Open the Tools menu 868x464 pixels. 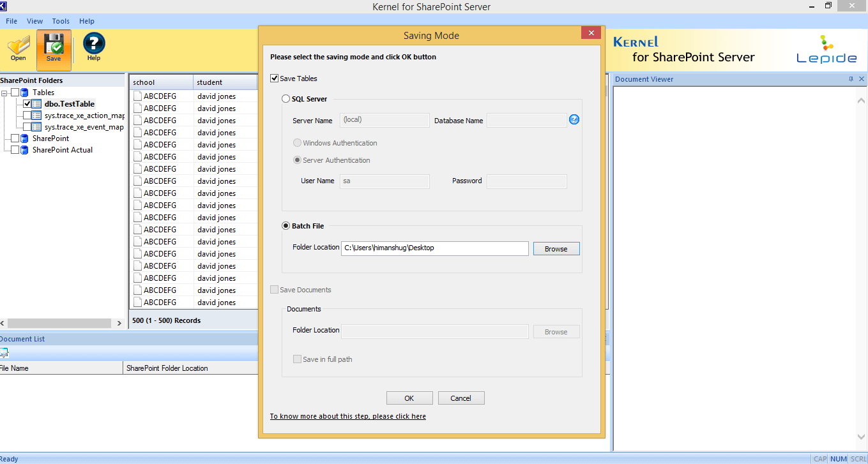click(x=61, y=21)
